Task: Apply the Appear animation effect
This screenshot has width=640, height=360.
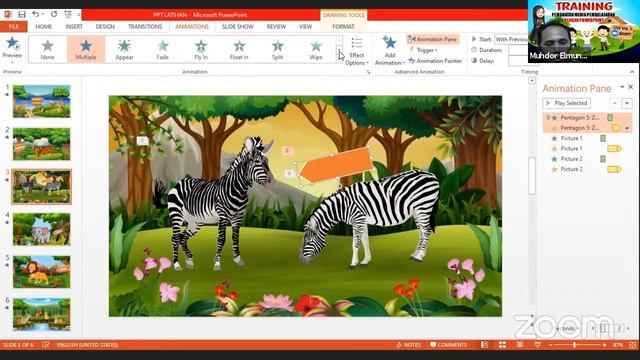Action: coord(124,49)
